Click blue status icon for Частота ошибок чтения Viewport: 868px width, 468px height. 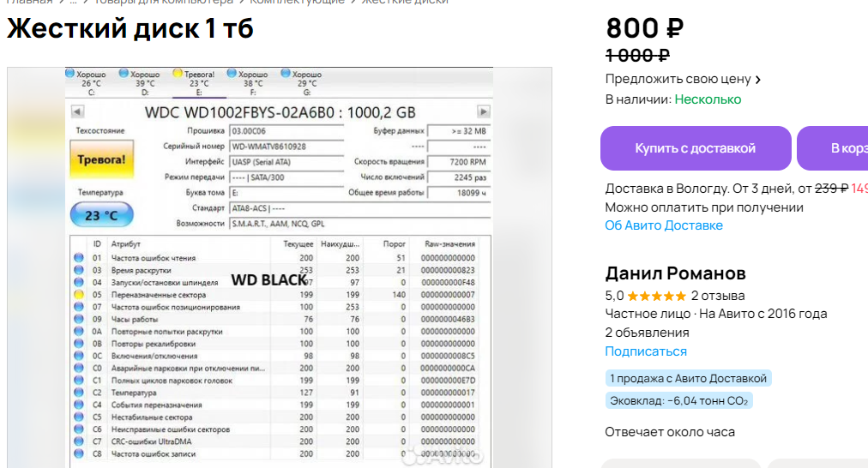(79, 258)
